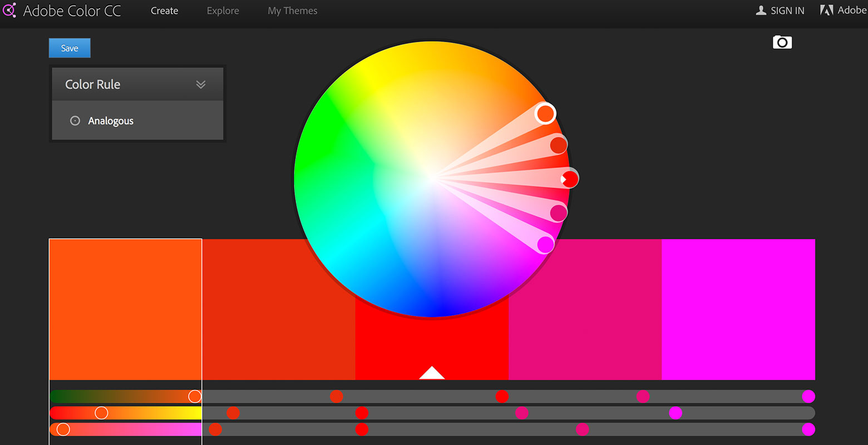Screen dimensions: 868x445
Task: Click the top slider dot under the pink swatch
Action: [643, 396]
